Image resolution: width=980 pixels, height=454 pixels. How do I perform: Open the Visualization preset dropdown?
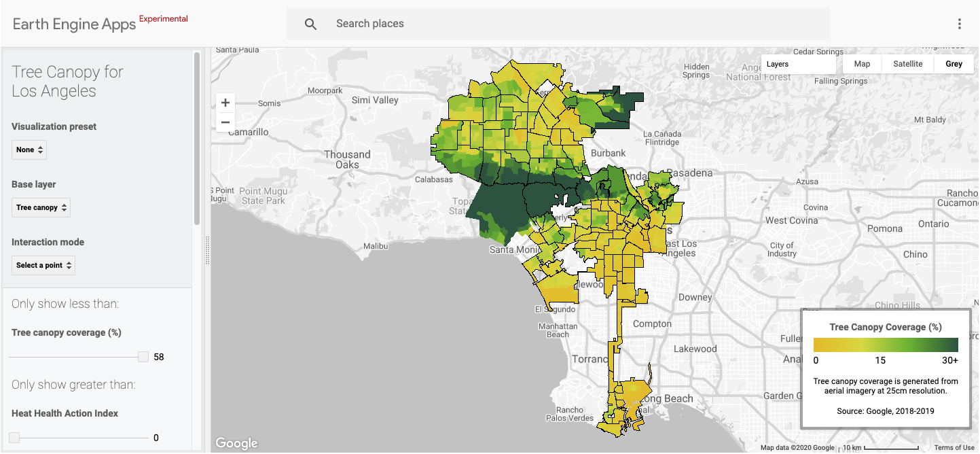point(29,150)
